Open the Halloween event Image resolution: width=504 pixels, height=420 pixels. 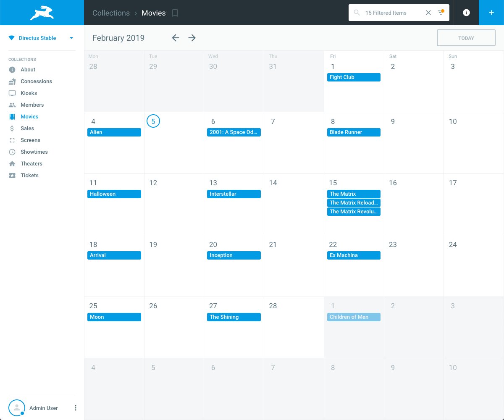[114, 194]
